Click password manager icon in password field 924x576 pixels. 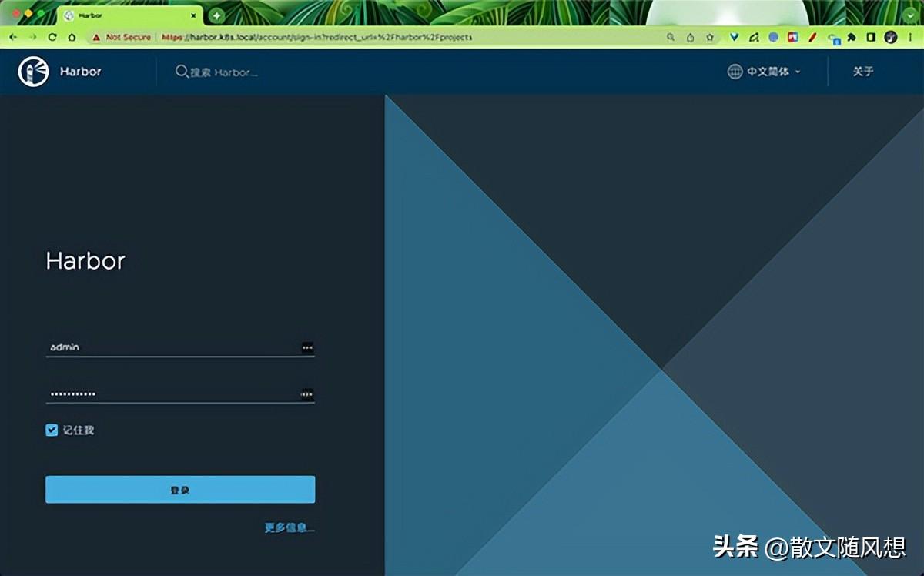click(307, 394)
